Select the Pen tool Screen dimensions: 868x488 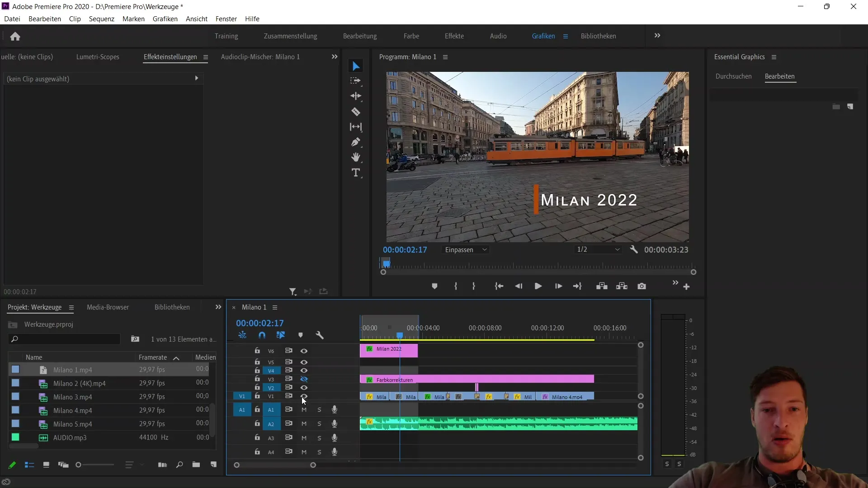pos(356,142)
